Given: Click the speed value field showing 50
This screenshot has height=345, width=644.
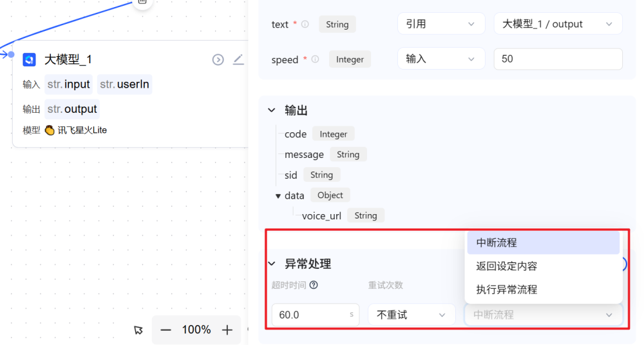Looking at the screenshot, I should [557, 59].
